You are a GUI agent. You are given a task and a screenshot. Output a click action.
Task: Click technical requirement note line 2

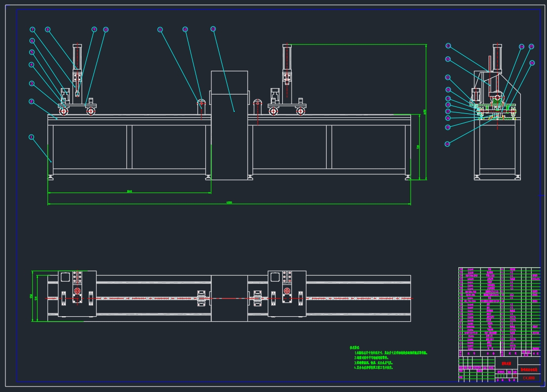pos(372,358)
